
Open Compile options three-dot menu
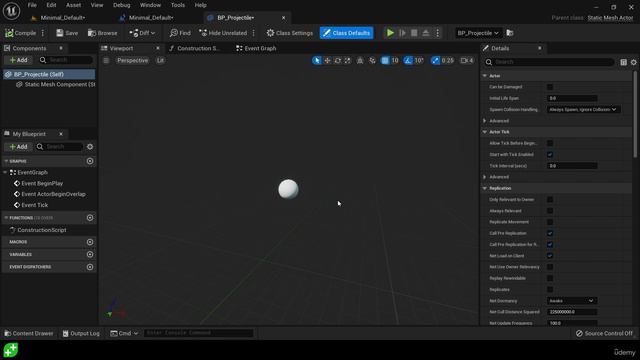click(43, 33)
